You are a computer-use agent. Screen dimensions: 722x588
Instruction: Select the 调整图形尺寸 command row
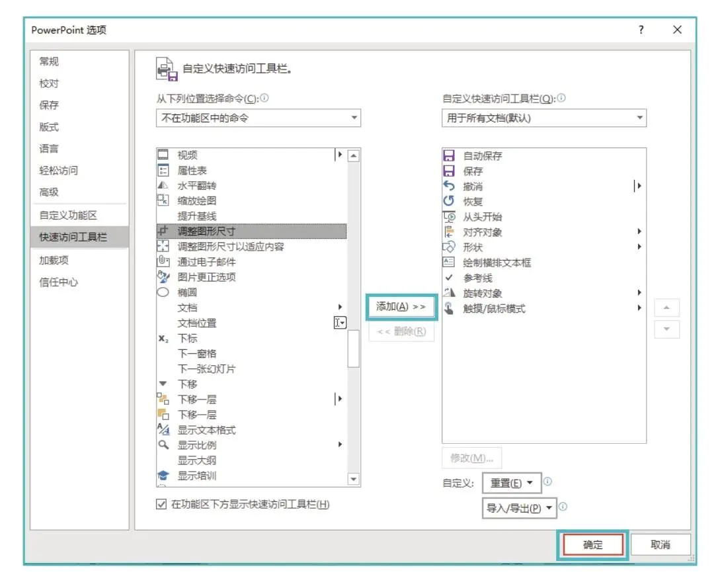click(x=251, y=231)
